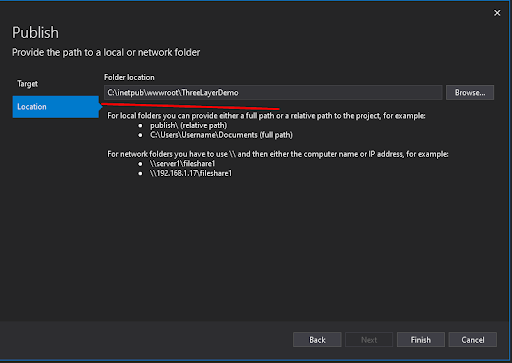Click the bullet before the publish\ example
Image resolution: width=512 pixels, height=363 pixels.
coord(140,126)
